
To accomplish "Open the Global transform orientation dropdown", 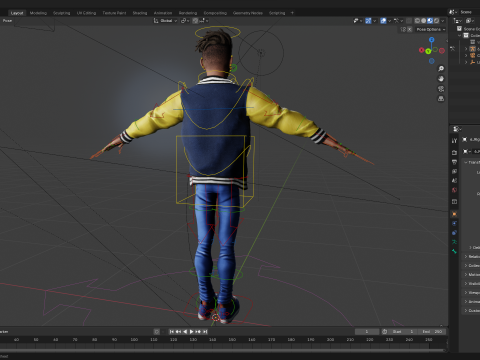I will coord(165,21).
